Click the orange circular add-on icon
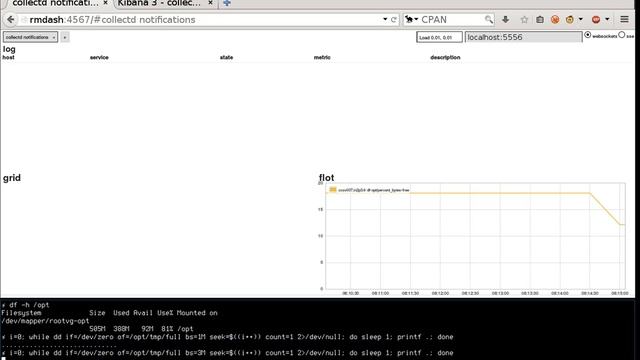This screenshot has height=360, width=640. pos(555,19)
